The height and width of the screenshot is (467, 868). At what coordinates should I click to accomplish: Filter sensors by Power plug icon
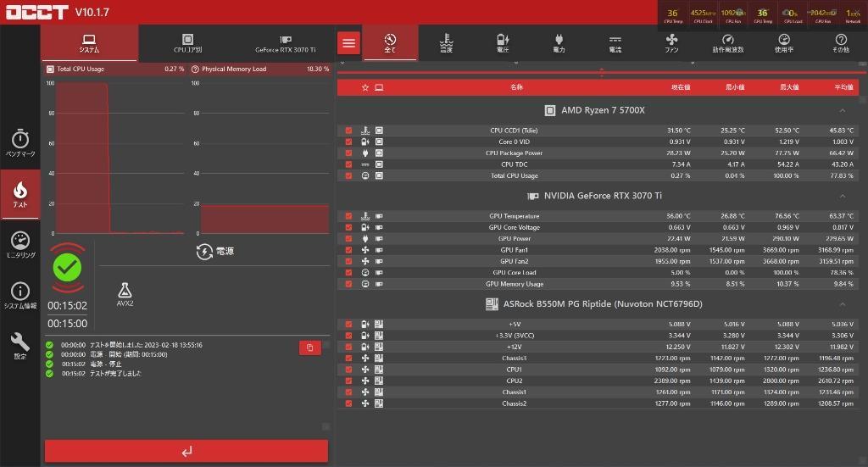coord(559,42)
